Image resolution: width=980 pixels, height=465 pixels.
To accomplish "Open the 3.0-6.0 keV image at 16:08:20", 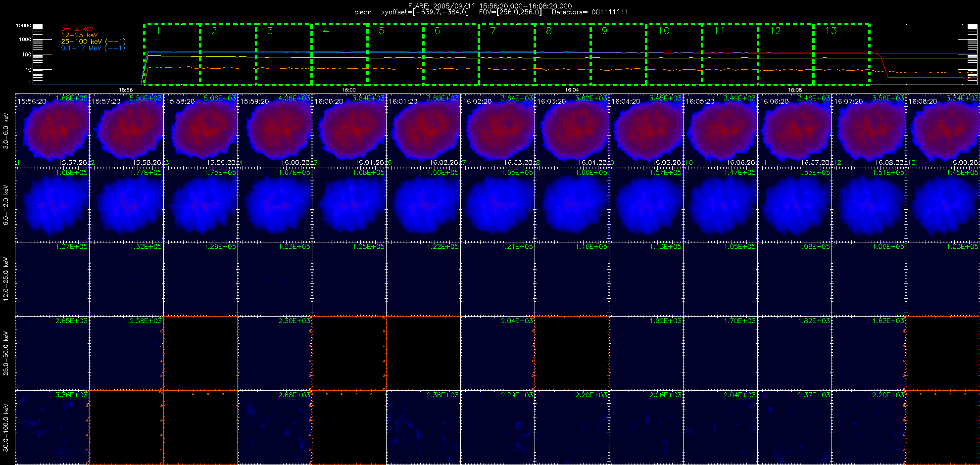I will click(943, 131).
